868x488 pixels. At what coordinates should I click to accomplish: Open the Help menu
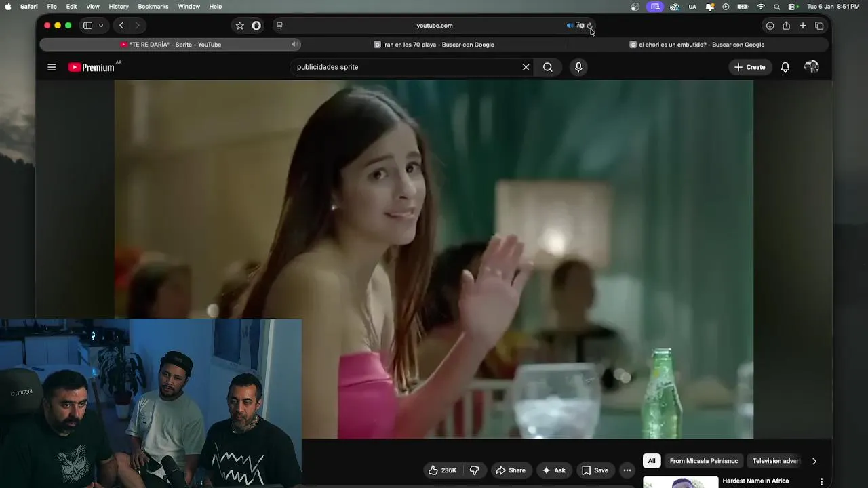(x=216, y=7)
